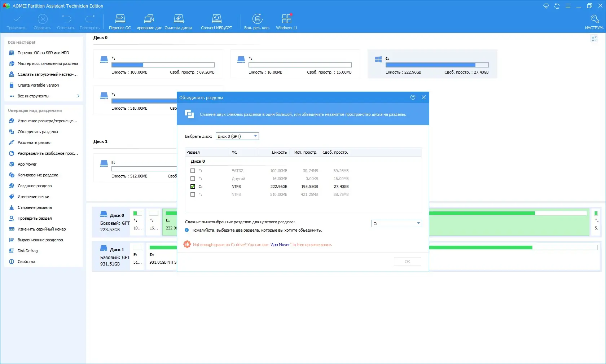
Task: Check the NTFS 510.00MB partition checkbox
Action: [x=193, y=194]
